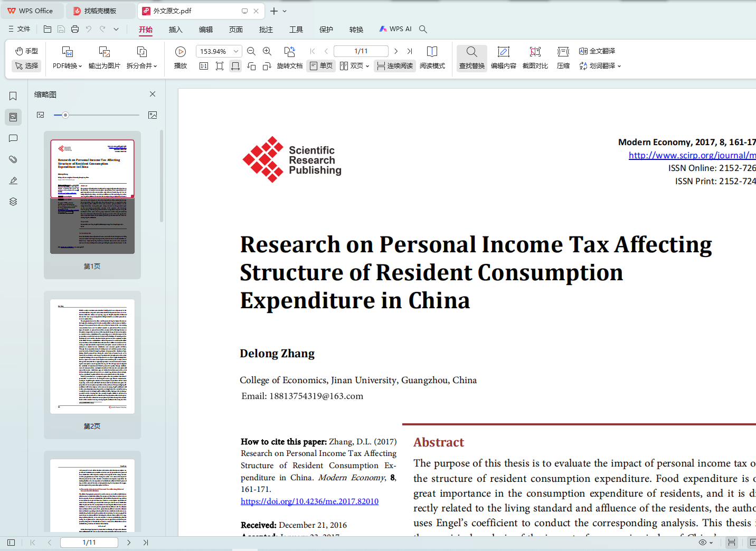Open the scirp.org journal link
This screenshot has width=756, height=551.
coord(692,155)
